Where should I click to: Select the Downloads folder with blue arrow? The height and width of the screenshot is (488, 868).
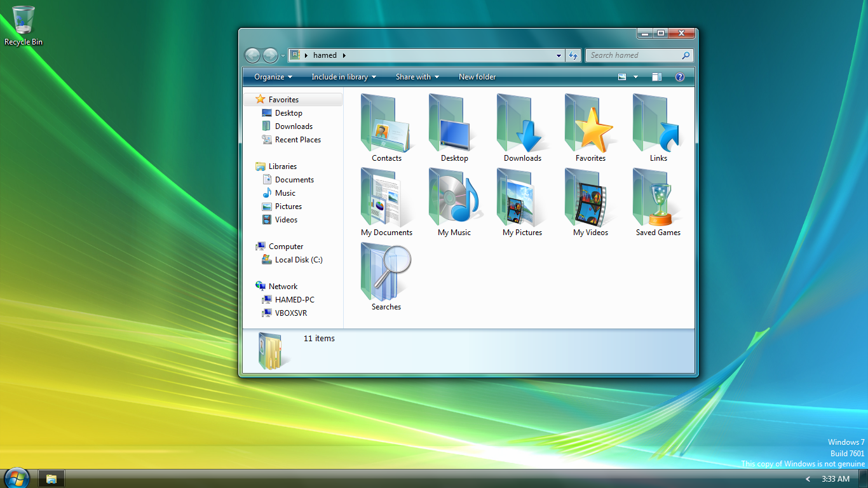click(x=522, y=123)
